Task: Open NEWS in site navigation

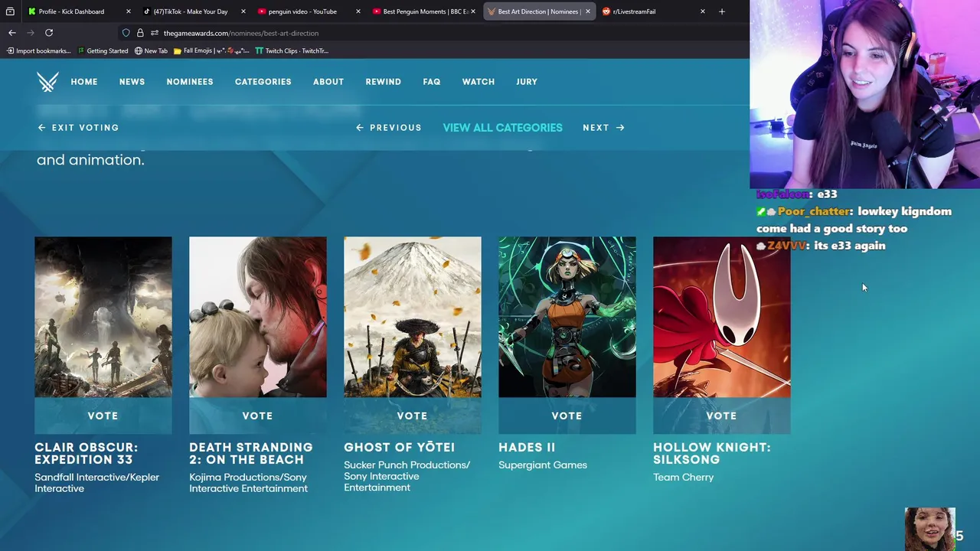Action: click(x=132, y=82)
